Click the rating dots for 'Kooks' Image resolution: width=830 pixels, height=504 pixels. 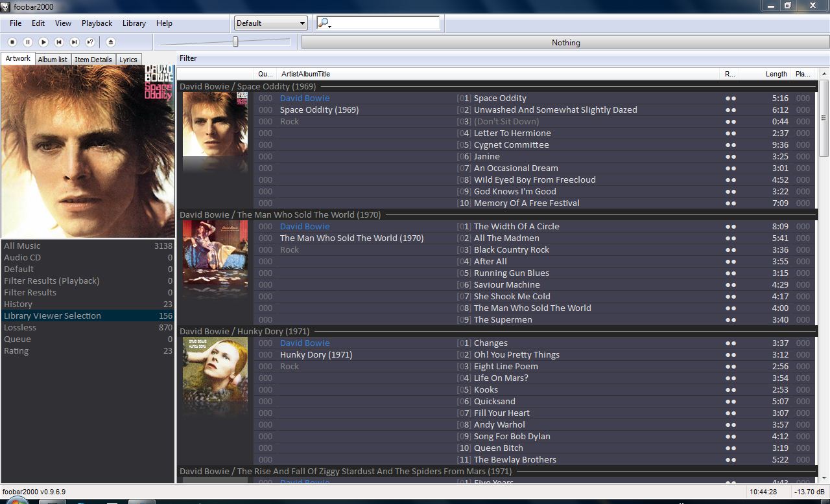[x=731, y=390]
